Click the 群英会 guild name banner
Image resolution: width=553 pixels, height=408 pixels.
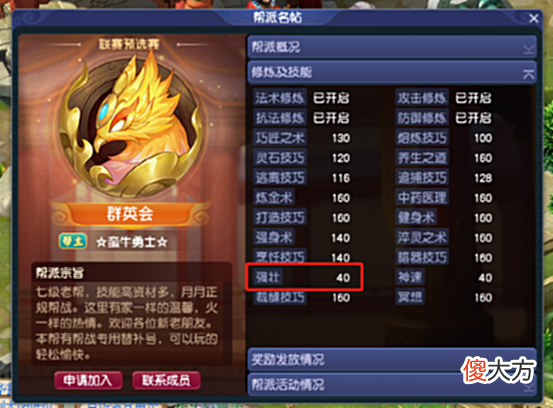coord(130,213)
